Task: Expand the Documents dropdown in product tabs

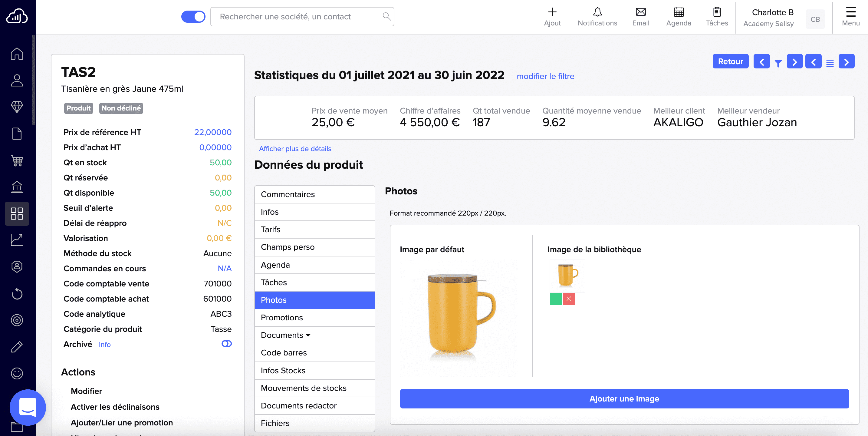Action: (308, 335)
